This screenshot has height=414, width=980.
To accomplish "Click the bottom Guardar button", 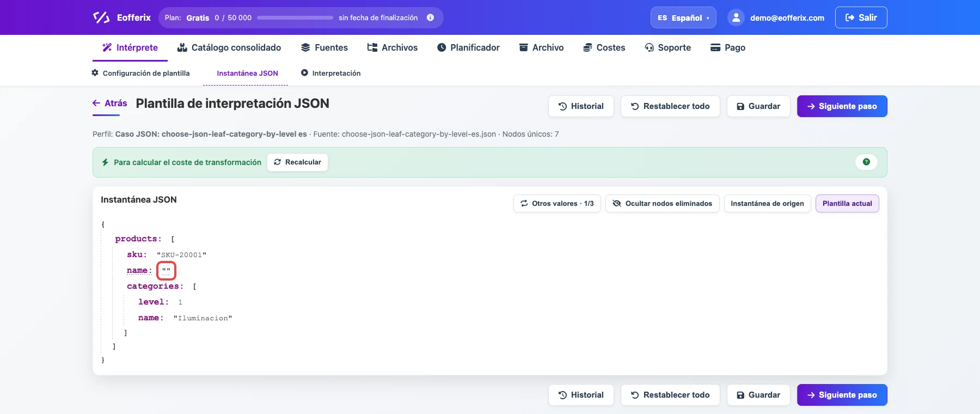I will point(758,395).
